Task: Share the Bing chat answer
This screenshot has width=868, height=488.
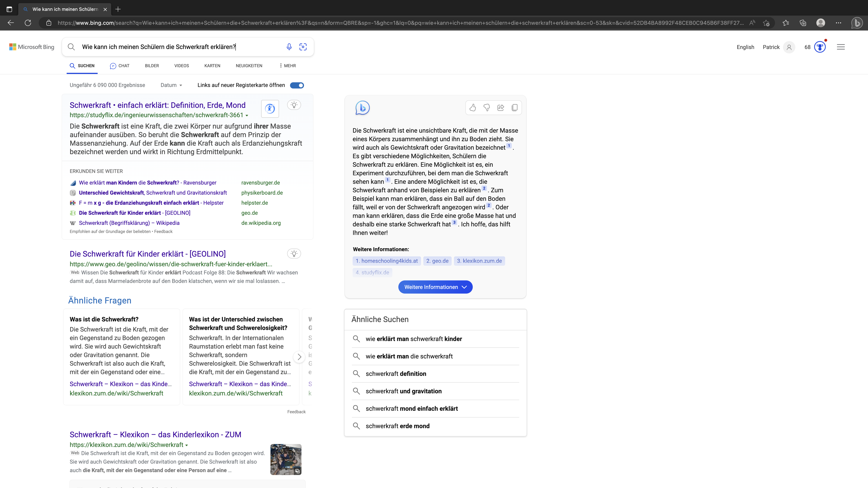Action: (x=501, y=108)
